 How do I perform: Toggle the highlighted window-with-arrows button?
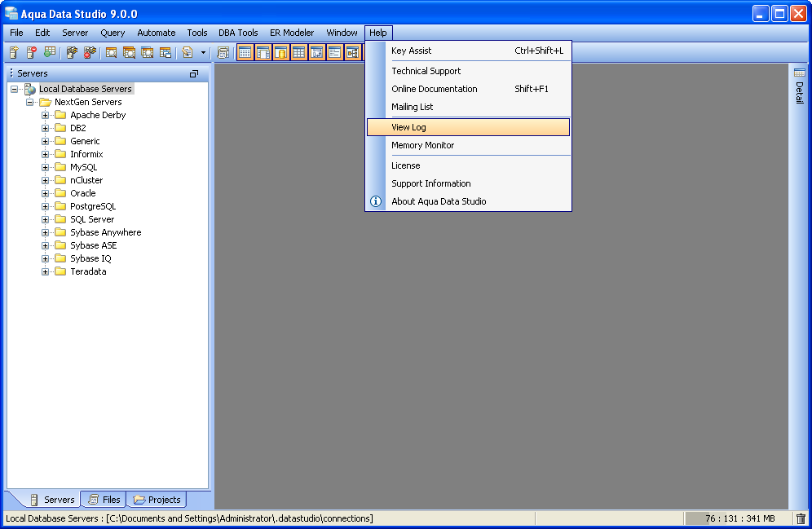[x=317, y=52]
